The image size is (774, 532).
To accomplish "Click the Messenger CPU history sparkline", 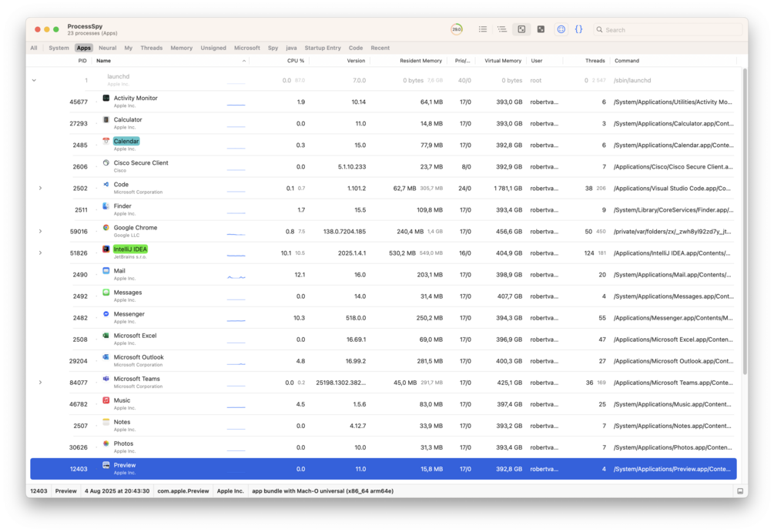I will click(236, 320).
